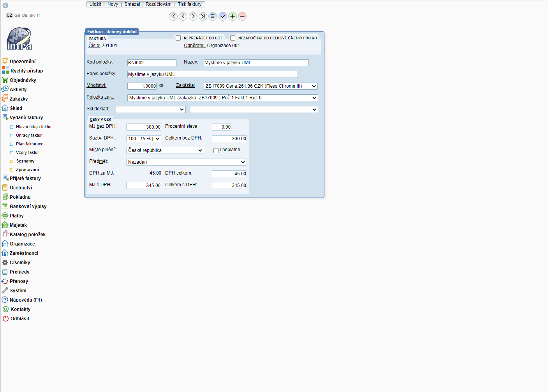548x392 pixels.
Task: Add a record with the plus icon
Action: tap(233, 16)
